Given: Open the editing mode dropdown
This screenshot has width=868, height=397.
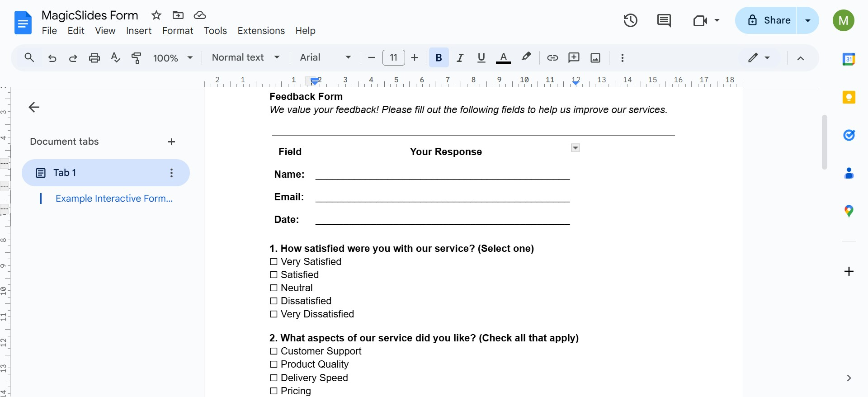Looking at the screenshot, I should (x=759, y=58).
